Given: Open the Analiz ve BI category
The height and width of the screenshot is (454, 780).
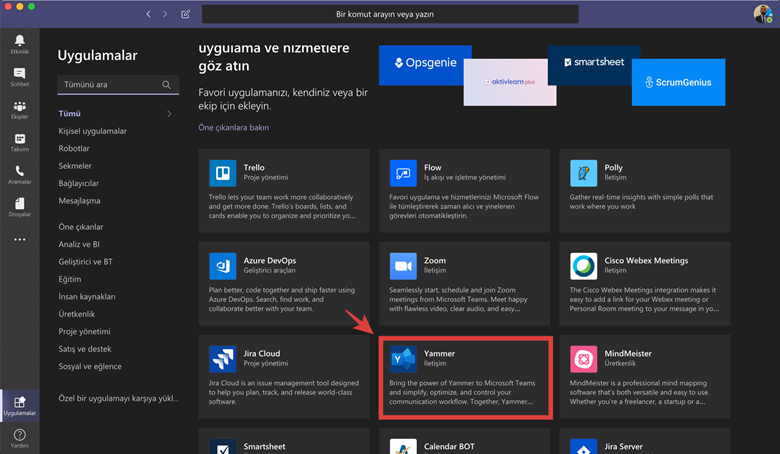Looking at the screenshot, I should tap(79, 244).
